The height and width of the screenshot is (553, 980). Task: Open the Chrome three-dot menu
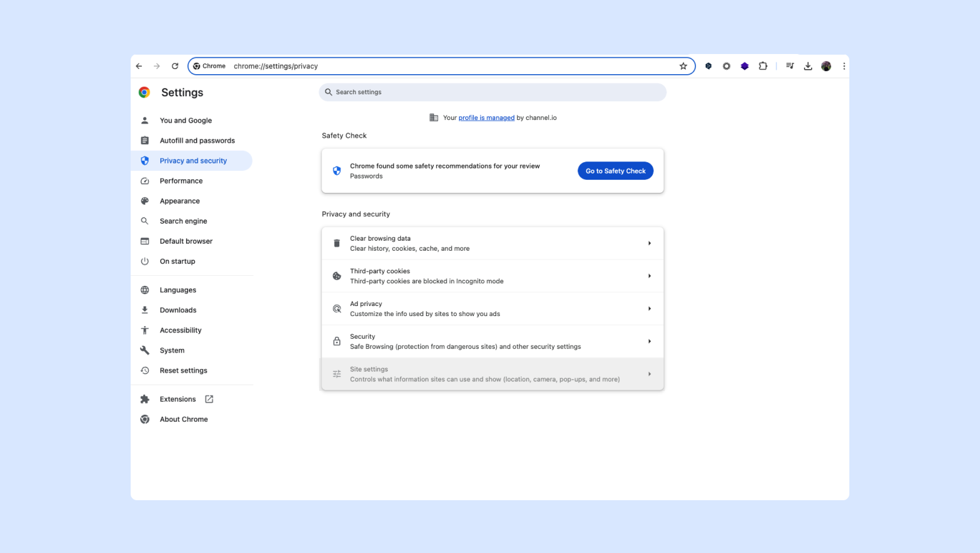(x=844, y=66)
